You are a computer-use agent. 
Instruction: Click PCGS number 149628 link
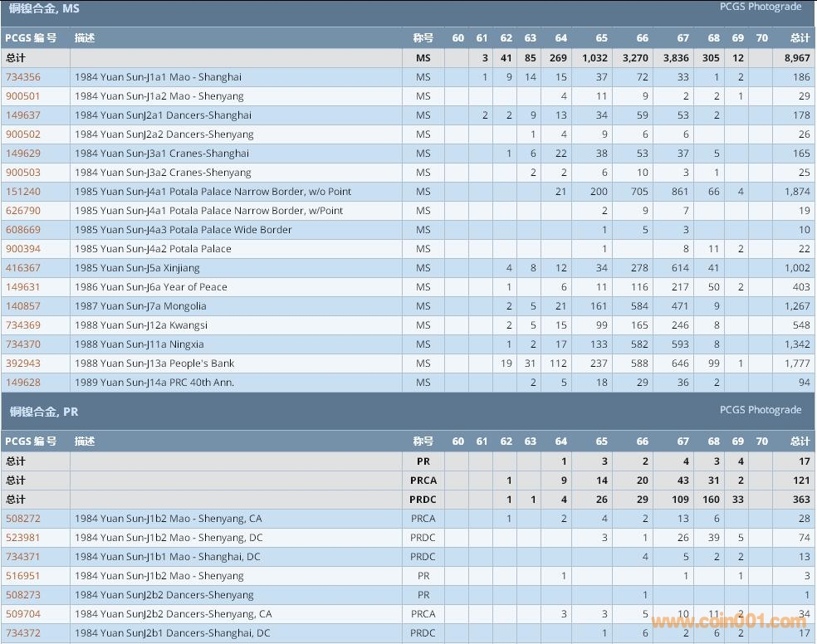[23, 383]
